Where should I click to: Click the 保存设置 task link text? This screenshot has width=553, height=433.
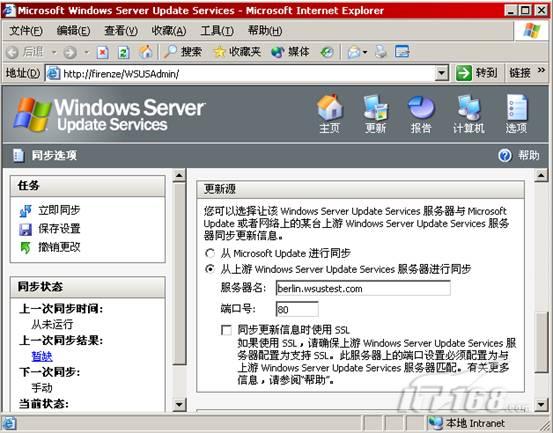click(x=59, y=229)
